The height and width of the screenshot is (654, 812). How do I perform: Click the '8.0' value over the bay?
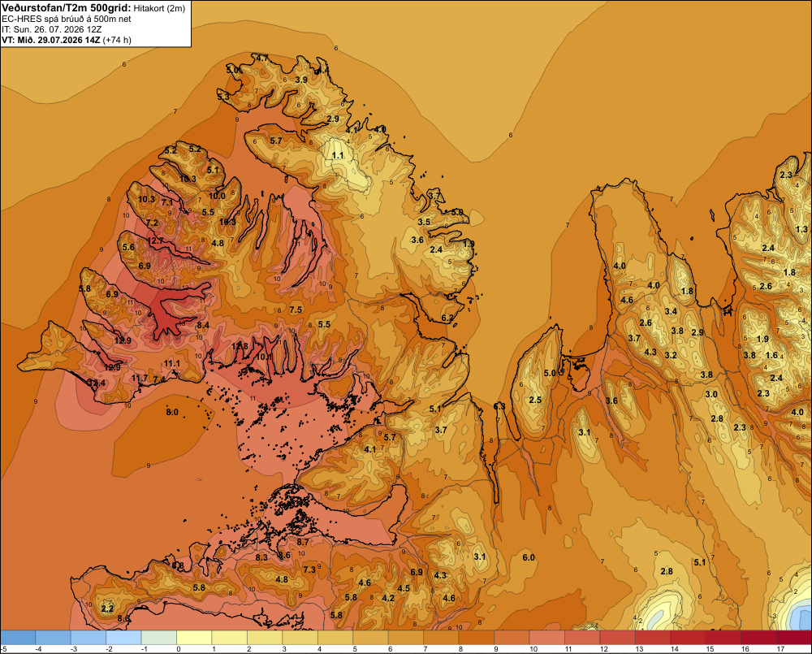172,412
